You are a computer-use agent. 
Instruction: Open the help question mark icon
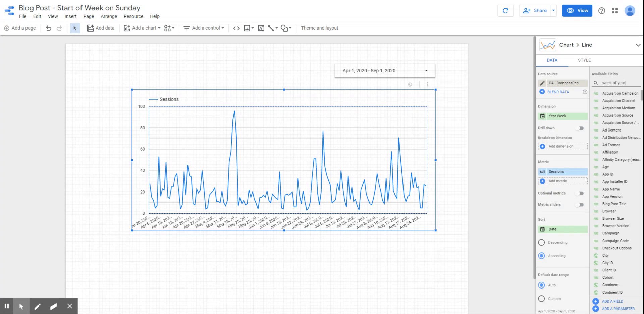point(602,11)
